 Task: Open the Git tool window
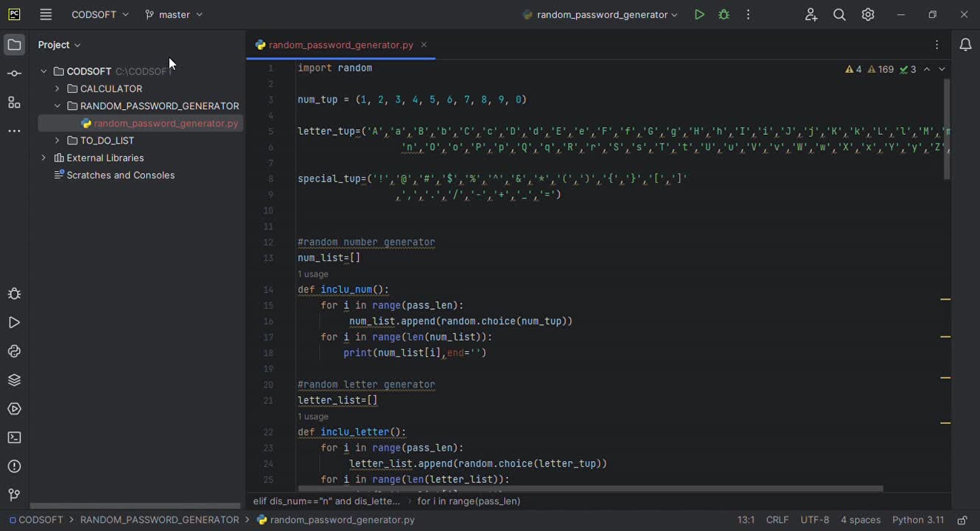click(14, 495)
